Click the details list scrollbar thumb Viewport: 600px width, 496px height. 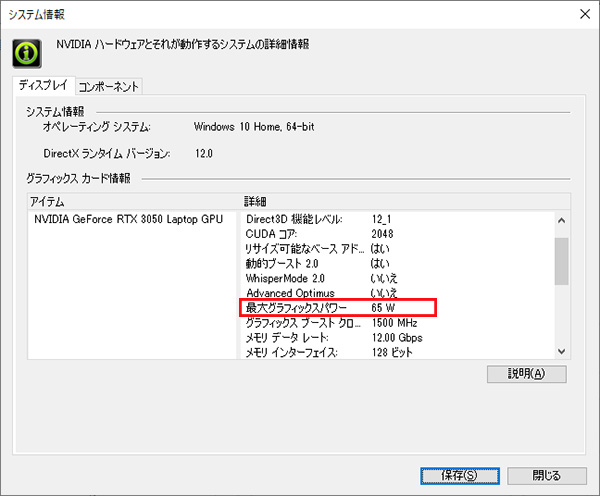click(x=562, y=261)
